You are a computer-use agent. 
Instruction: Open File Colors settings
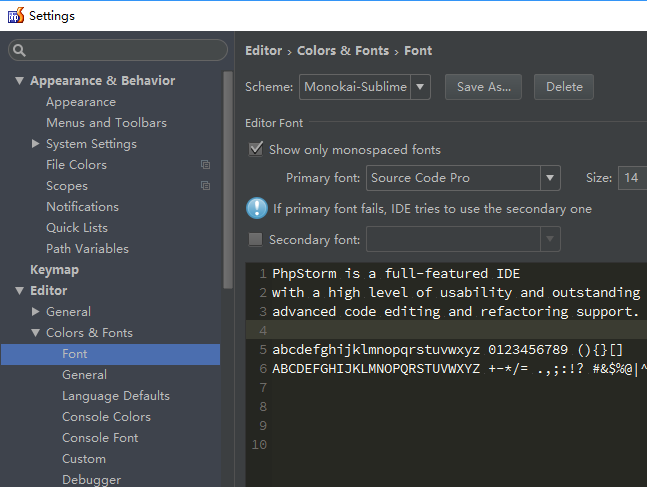click(76, 165)
